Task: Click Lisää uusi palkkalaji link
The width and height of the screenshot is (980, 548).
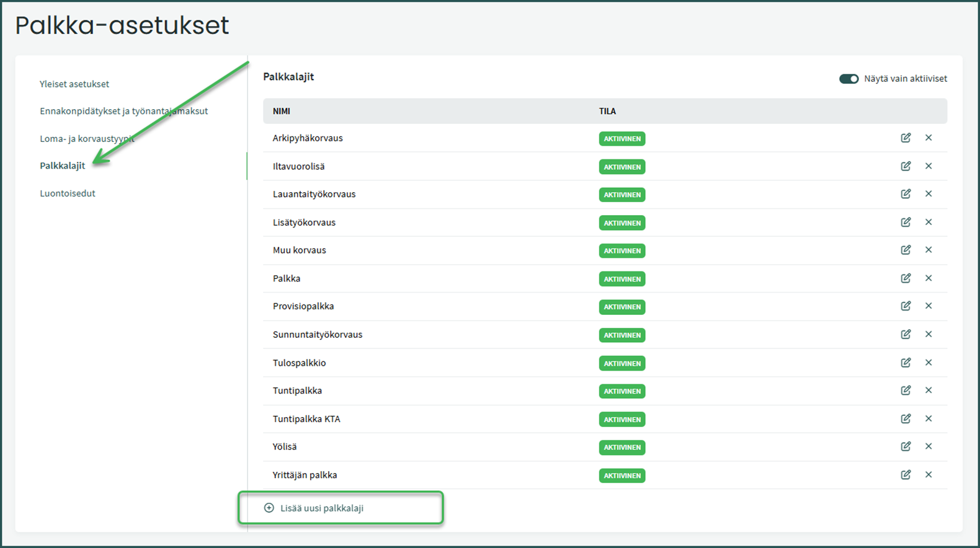Action: click(x=322, y=508)
